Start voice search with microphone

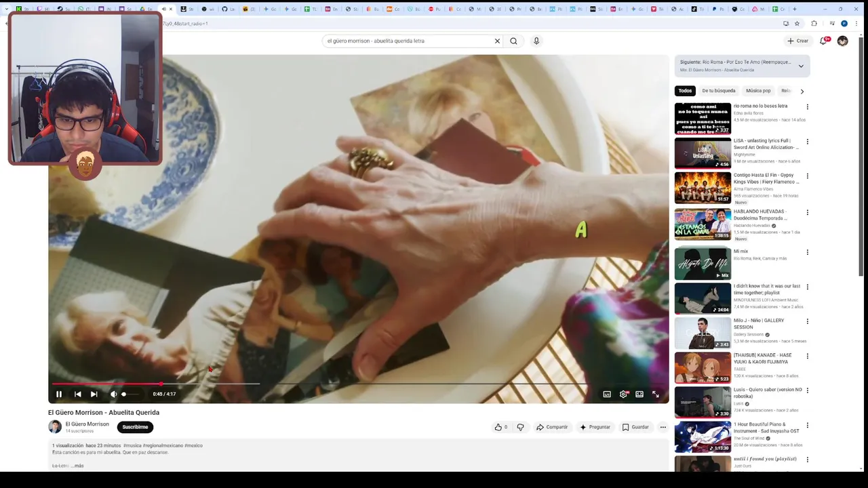coord(536,41)
